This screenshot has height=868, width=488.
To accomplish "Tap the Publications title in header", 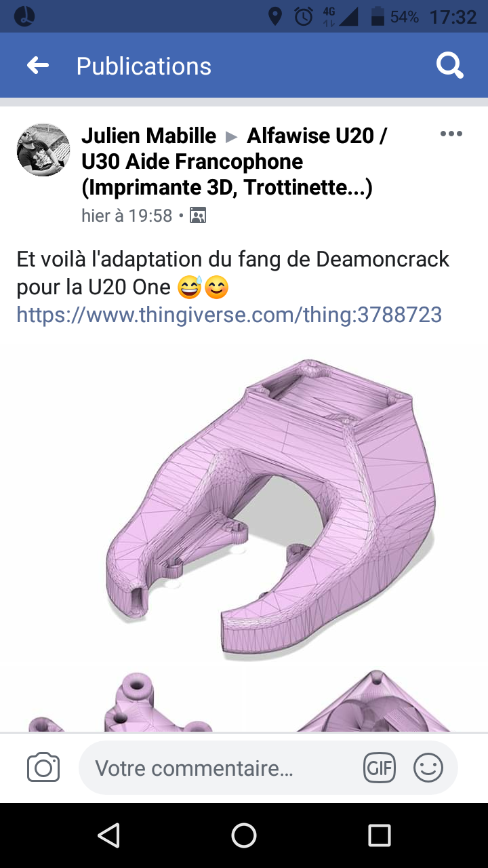I will coord(144,66).
